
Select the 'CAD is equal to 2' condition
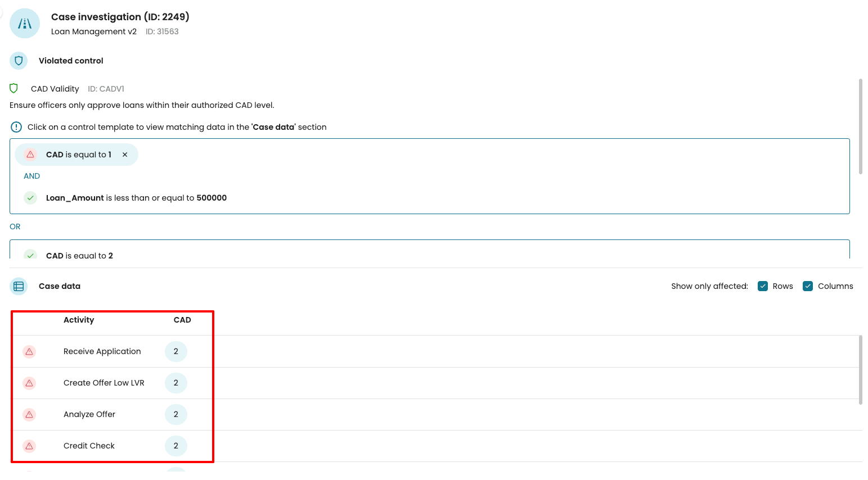(79, 255)
